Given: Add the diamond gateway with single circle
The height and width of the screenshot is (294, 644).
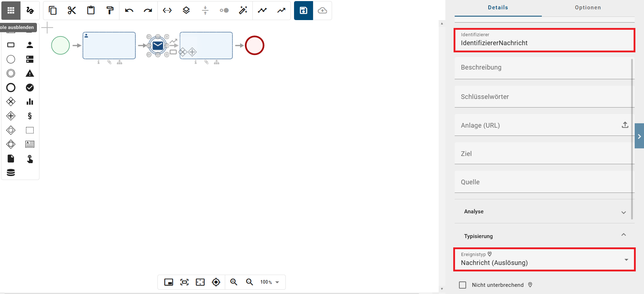Looking at the screenshot, I should pos(11,130).
